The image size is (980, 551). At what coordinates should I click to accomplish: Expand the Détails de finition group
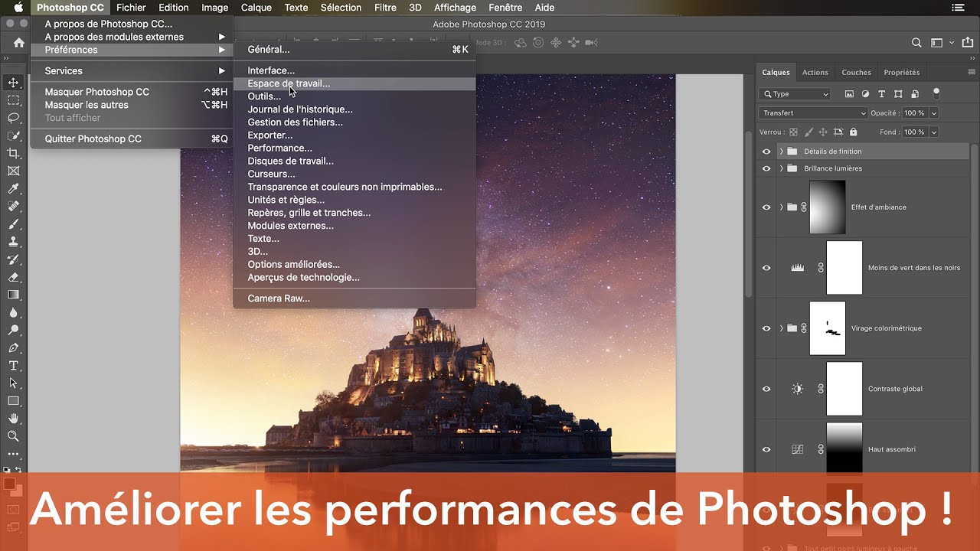click(781, 152)
